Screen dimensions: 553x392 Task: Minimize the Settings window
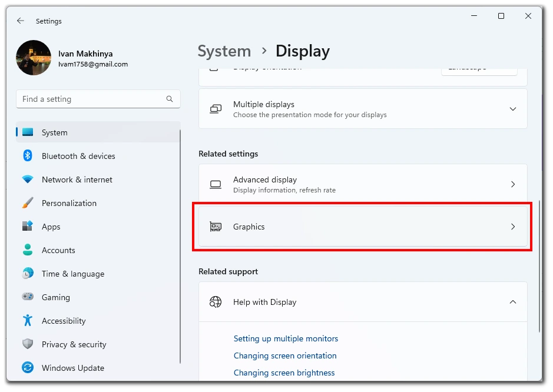pos(474,16)
